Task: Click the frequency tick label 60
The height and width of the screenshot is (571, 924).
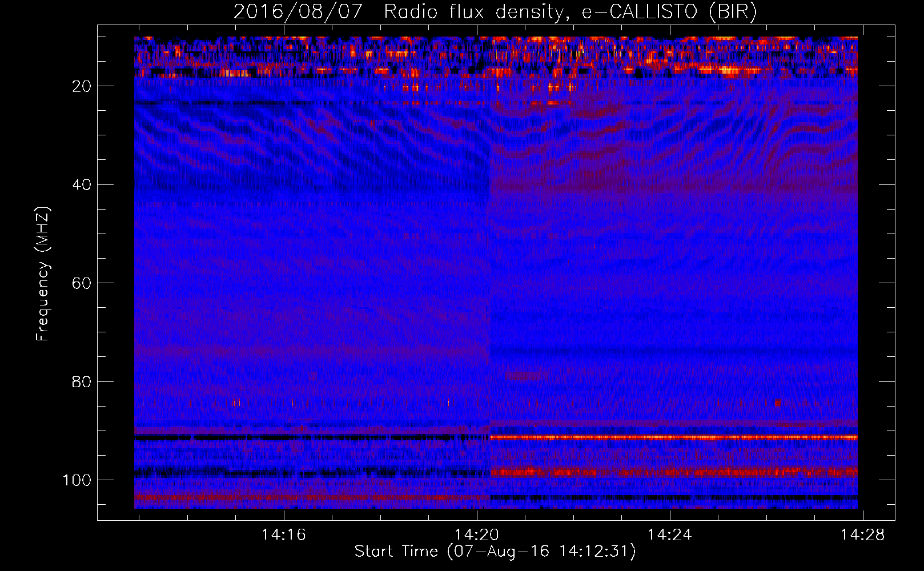Action: tap(82, 283)
